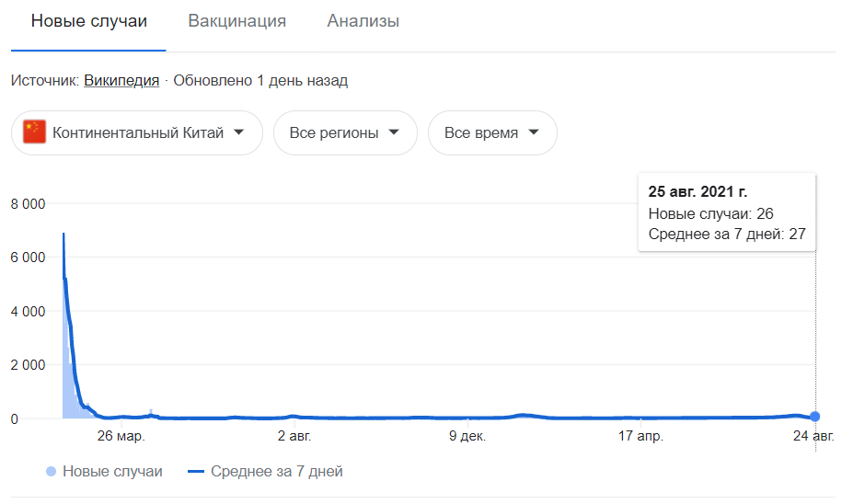Click the peak of the case curve
The width and height of the screenshot is (842, 504).
[x=63, y=234]
